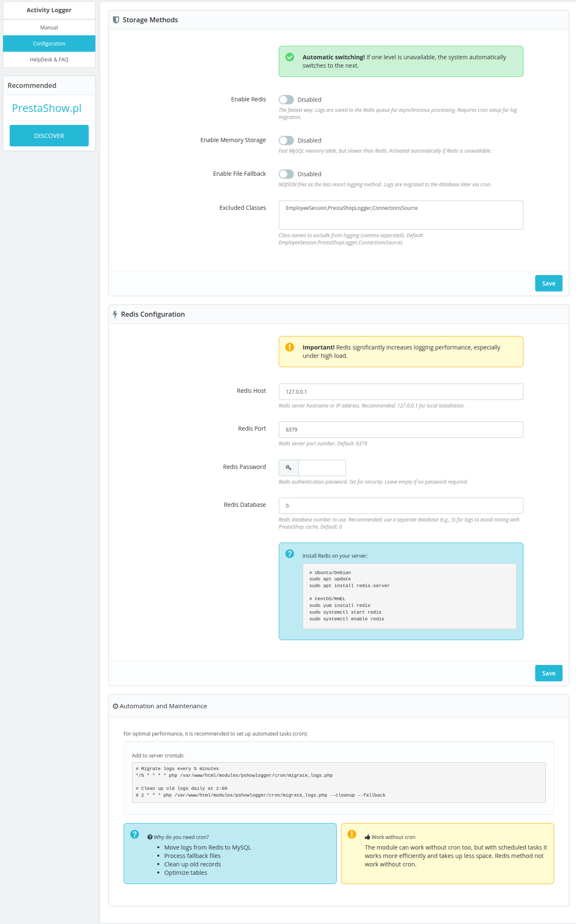This screenshot has height=924, width=576.
Task: Click the DISCOVER button
Action: point(49,135)
